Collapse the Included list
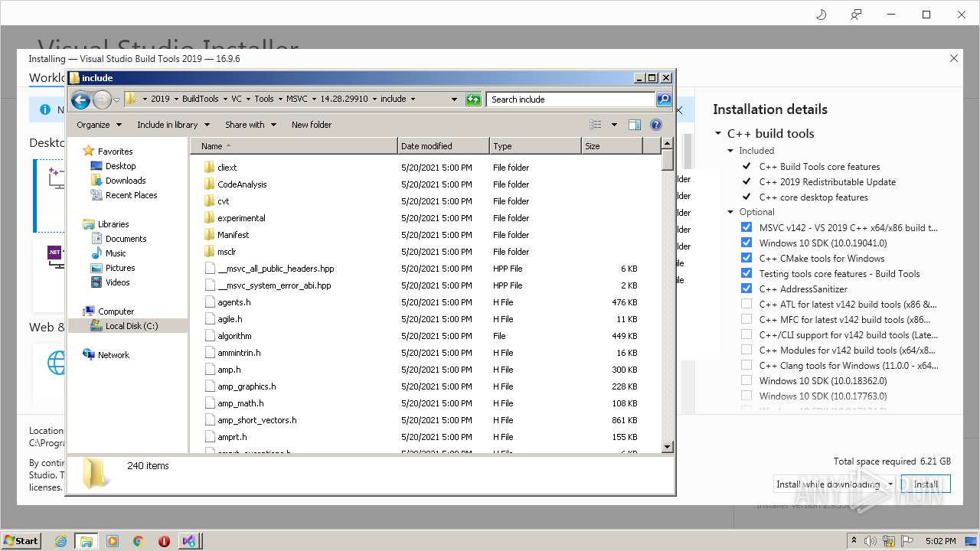980x551 pixels. click(731, 151)
